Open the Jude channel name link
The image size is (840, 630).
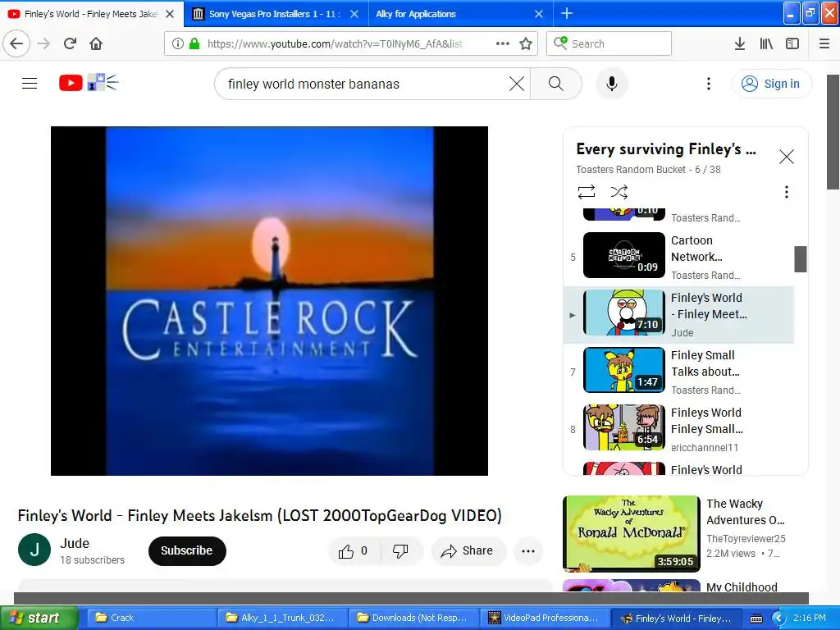75,543
